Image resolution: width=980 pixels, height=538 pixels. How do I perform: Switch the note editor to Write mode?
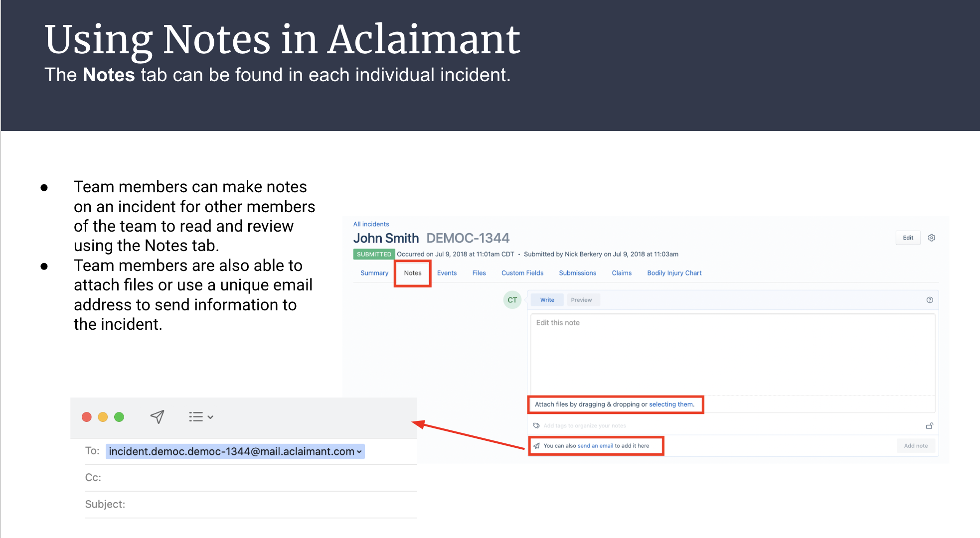[x=546, y=299]
